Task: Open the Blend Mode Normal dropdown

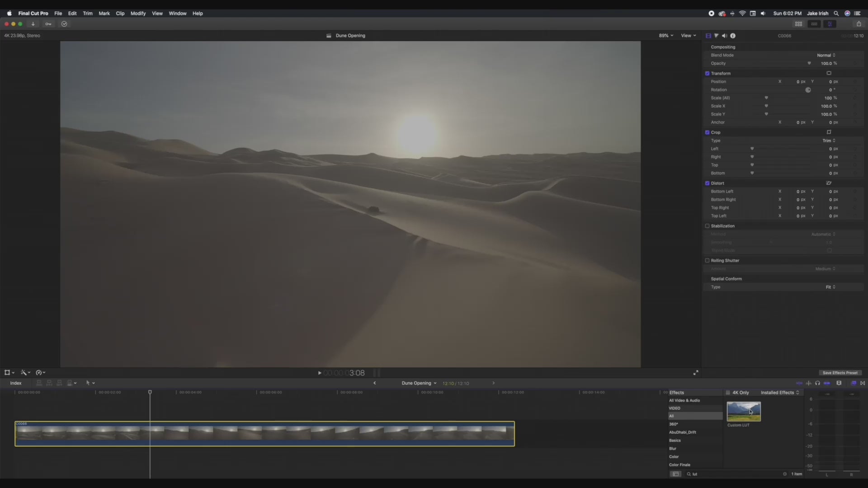Action: click(826, 55)
